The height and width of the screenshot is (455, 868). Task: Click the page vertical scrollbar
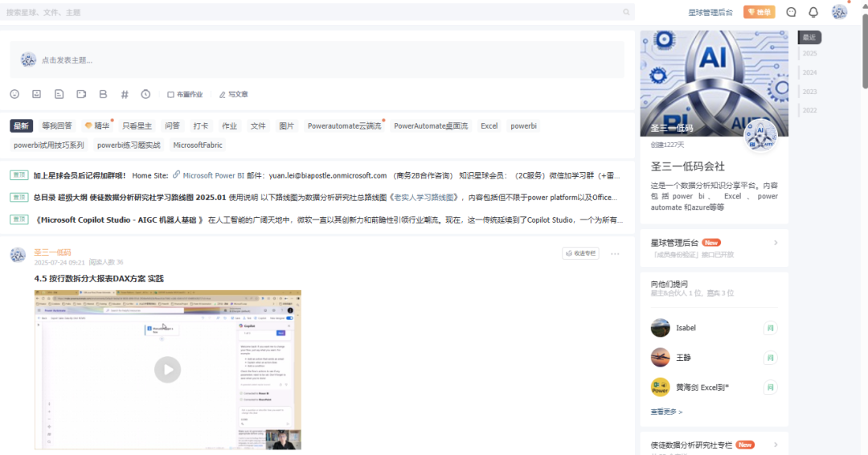point(866,51)
